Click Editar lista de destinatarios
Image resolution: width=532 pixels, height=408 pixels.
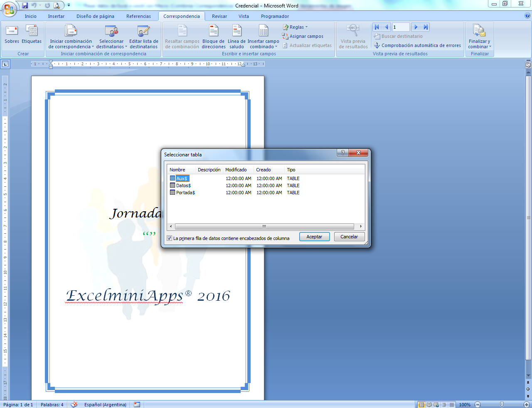(x=144, y=37)
